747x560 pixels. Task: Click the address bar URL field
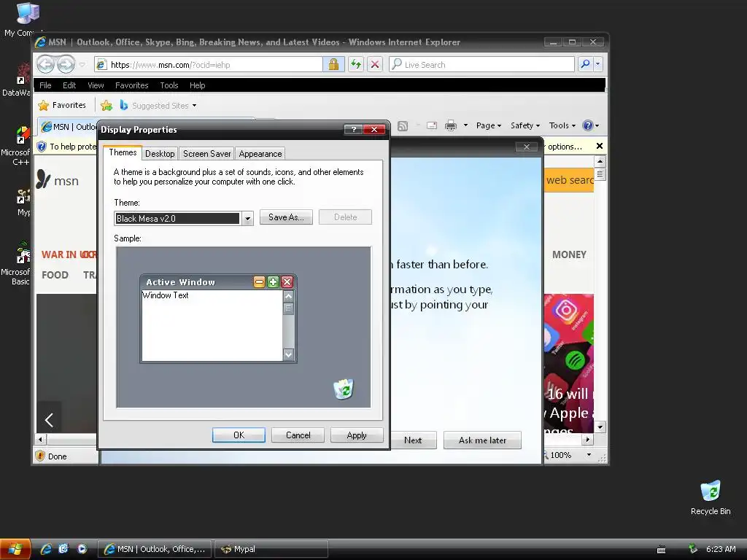(x=208, y=64)
